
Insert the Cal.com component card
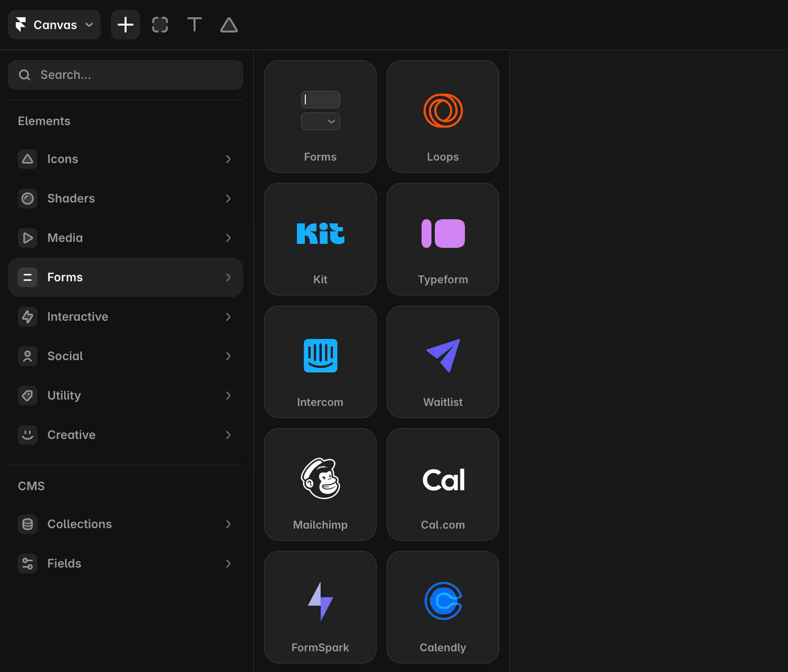point(443,484)
